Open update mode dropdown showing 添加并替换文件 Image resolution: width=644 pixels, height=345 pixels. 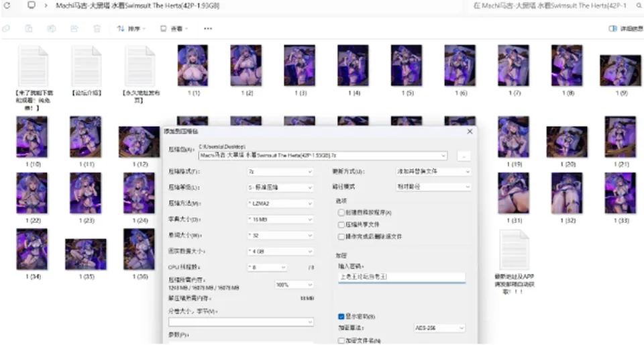433,171
